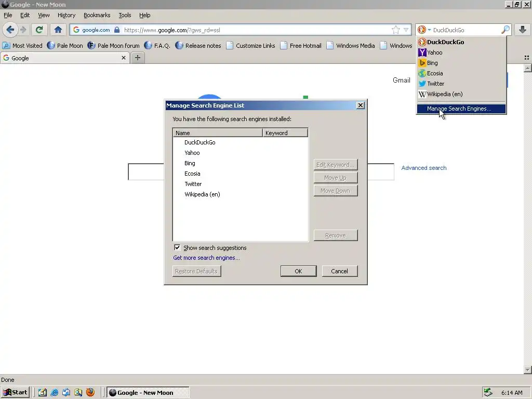The image size is (532, 399).
Task: Click into the URL address field
Action: click(x=256, y=30)
